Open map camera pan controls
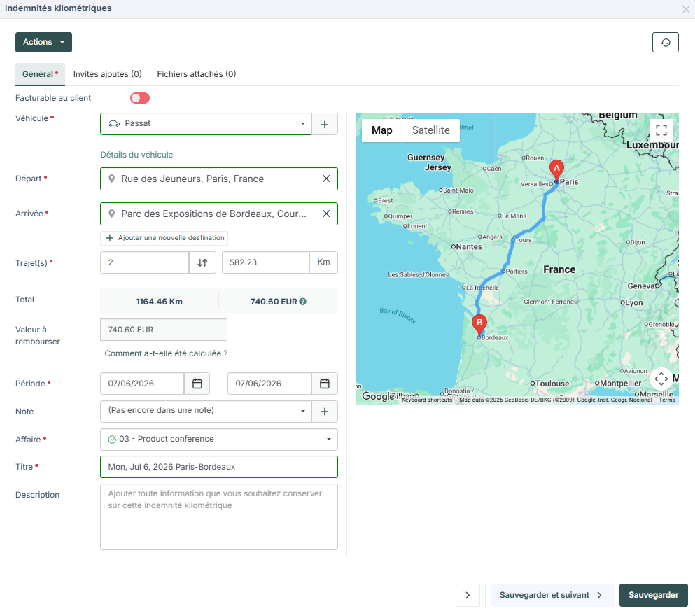The height and width of the screenshot is (616, 695). (x=661, y=379)
